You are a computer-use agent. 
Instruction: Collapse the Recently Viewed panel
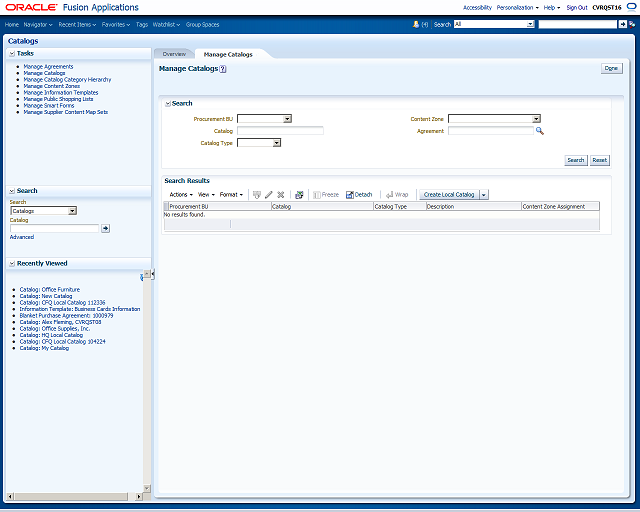pyautogui.click(x=12, y=264)
